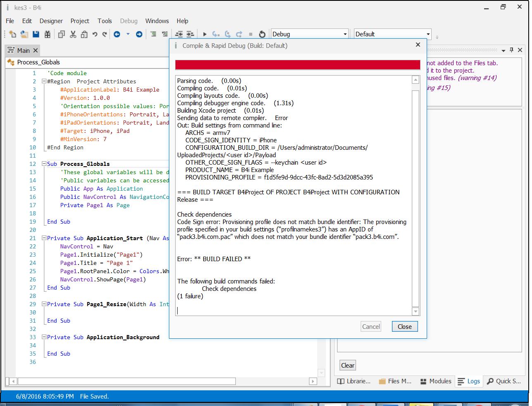Collapse the Project Attributes region

[x=44, y=81]
